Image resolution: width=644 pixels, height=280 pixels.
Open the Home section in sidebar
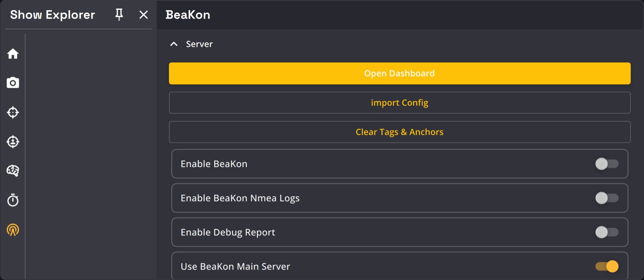[x=13, y=54]
